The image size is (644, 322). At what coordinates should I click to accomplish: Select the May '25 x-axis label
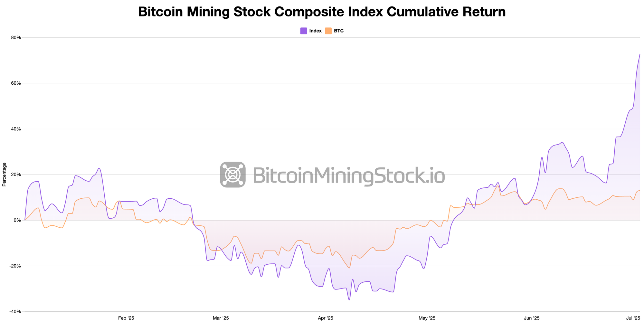pyautogui.click(x=427, y=318)
